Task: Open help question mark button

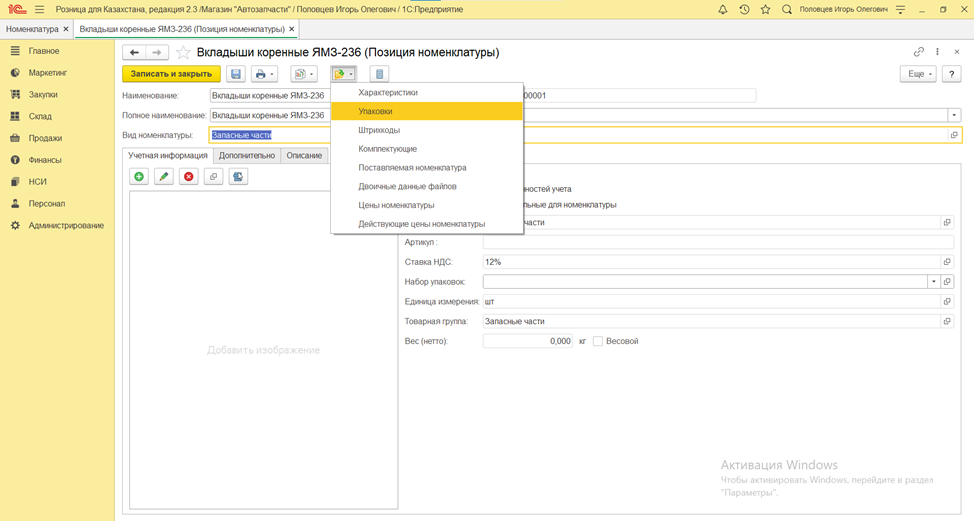Action: [951, 74]
